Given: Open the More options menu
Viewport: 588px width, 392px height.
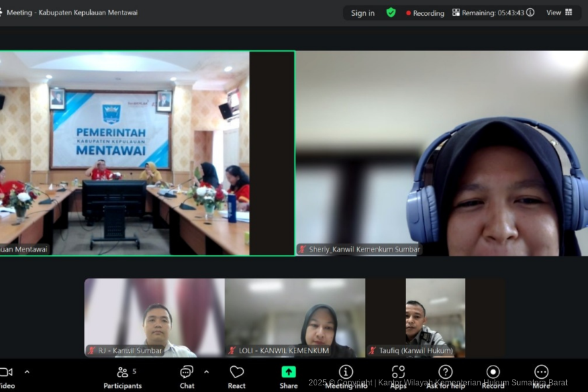Looking at the screenshot, I should (x=541, y=377).
